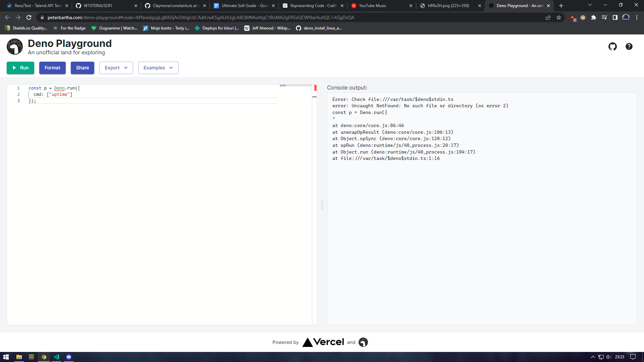Expand the Examples dropdown
The height and width of the screenshot is (362, 644).
(x=158, y=68)
